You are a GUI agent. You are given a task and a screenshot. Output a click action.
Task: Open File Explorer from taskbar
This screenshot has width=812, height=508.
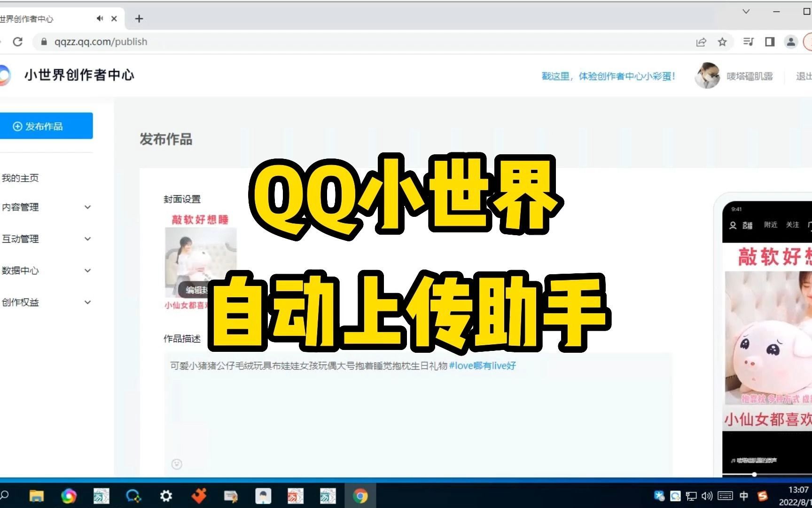(x=37, y=496)
